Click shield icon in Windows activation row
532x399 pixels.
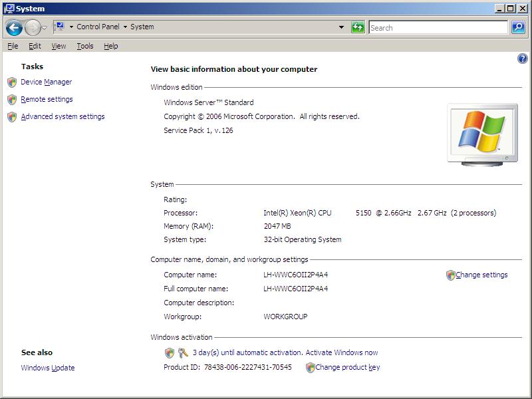pyautogui.click(x=170, y=353)
